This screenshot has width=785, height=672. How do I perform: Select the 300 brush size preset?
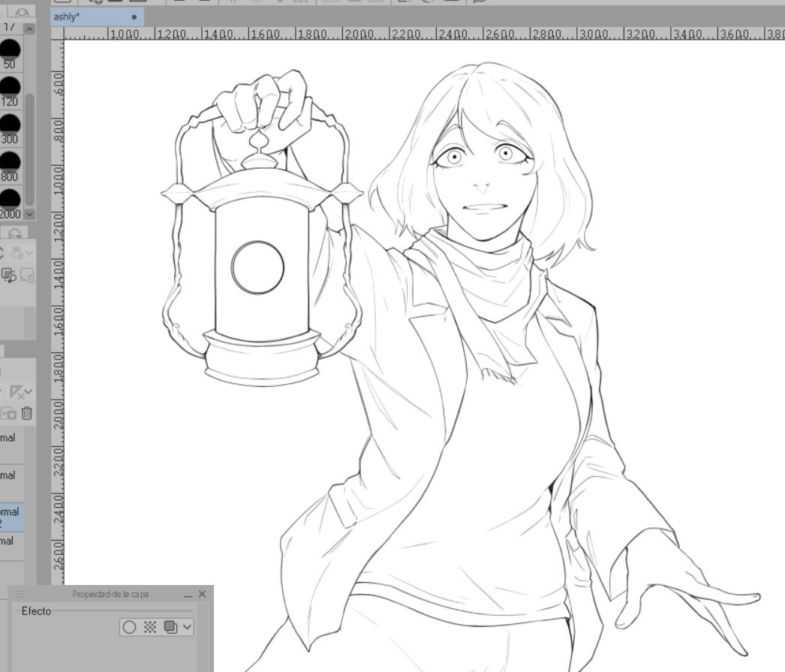click(x=10, y=129)
